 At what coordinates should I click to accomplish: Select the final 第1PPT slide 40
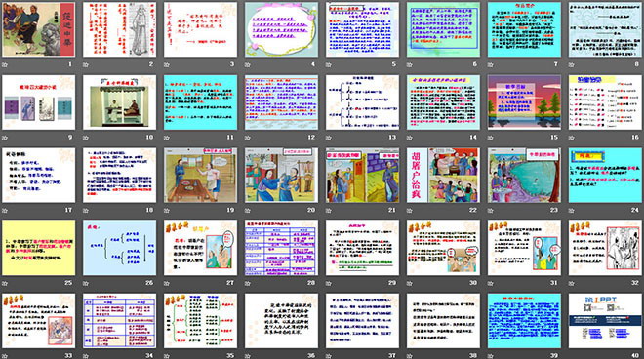pyautogui.click(x=605, y=320)
